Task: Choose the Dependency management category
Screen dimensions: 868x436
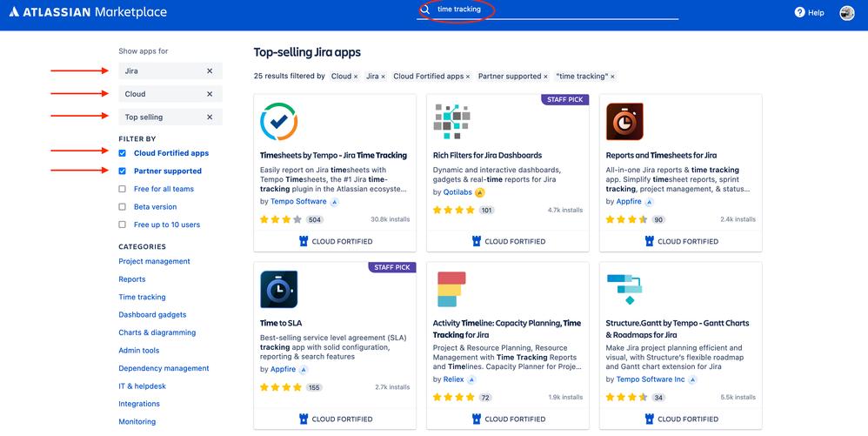Action: [x=164, y=368]
